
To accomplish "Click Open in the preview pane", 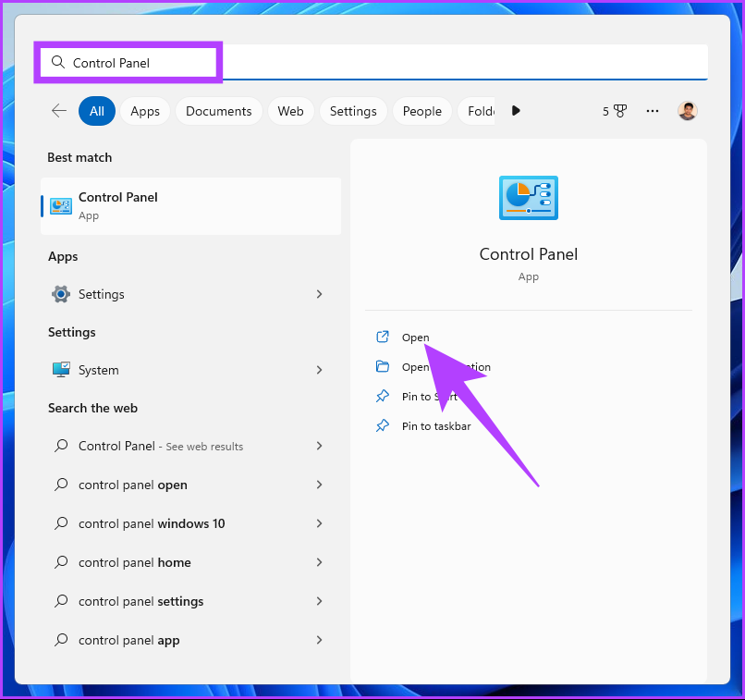I will point(416,338).
